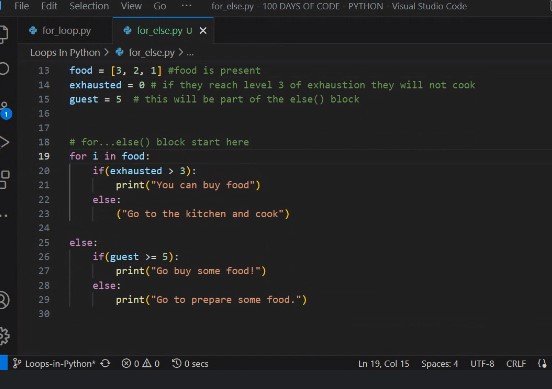Screen dimensions: 552x389
Task: Show additional activity bar views
Action: (x=4, y=215)
